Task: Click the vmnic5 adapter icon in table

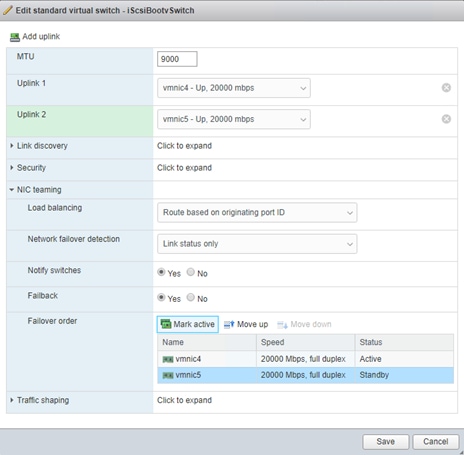Action: tap(168, 375)
